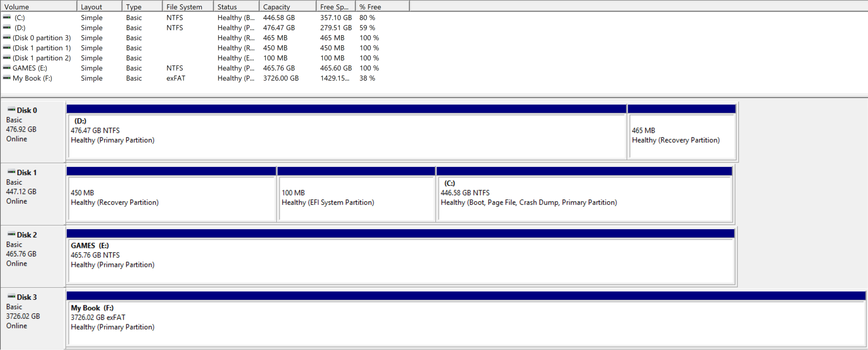Click the Disk 0 disk icon
Image resolution: width=868 pixels, height=350 pixels.
11,110
